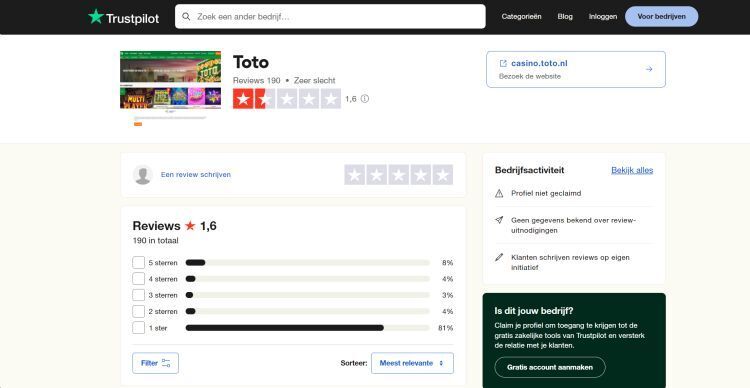Check the 5 sterren filter checkbox
The height and width of the screenshot is (388, 750).
(x=139, y=263)
